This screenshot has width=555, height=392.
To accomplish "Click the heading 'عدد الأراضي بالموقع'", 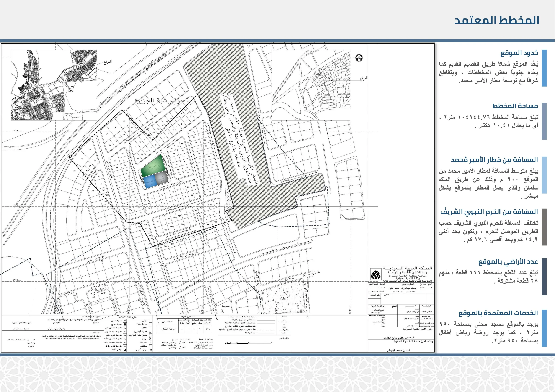I will coord(508,262).
